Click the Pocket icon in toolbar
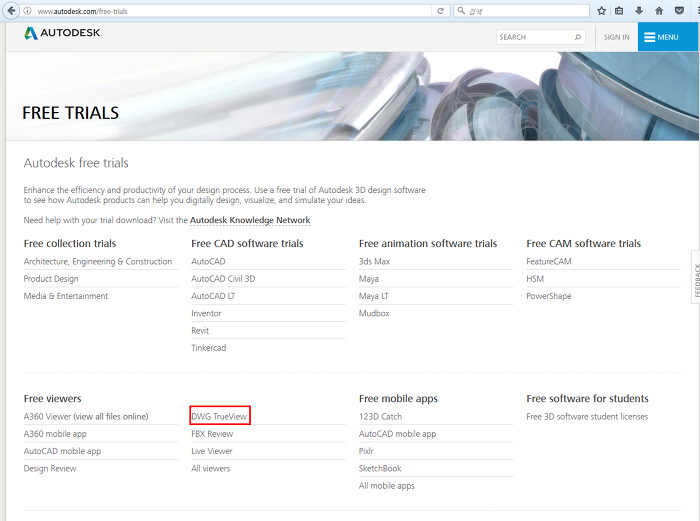Image resolution: width=700 pixels, height=521 pixels. pyautogui.click(x=679, y=11)
